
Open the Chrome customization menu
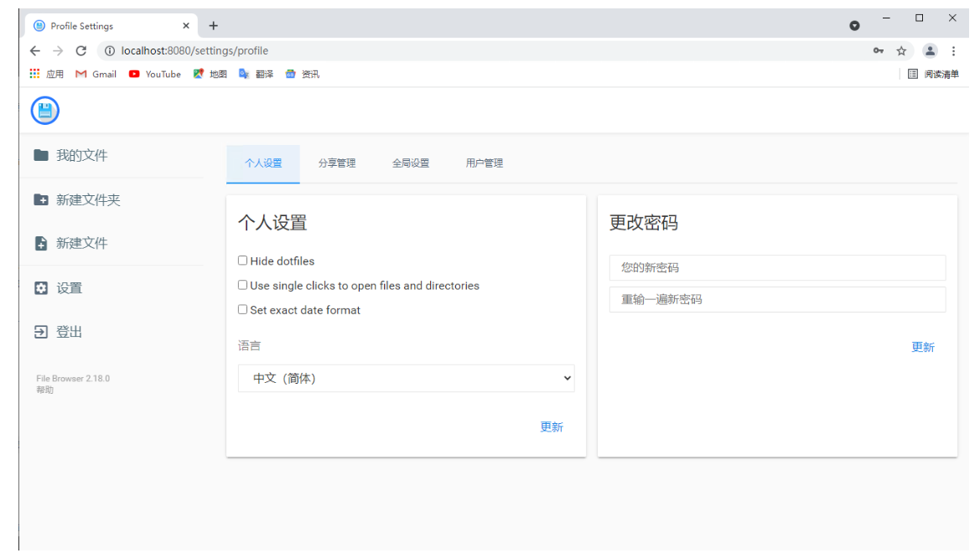tap(954, 50)
